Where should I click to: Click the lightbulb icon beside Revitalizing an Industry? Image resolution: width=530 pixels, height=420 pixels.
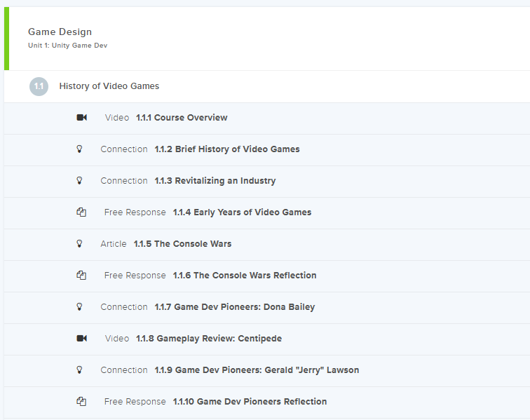[x=79, y=180]
